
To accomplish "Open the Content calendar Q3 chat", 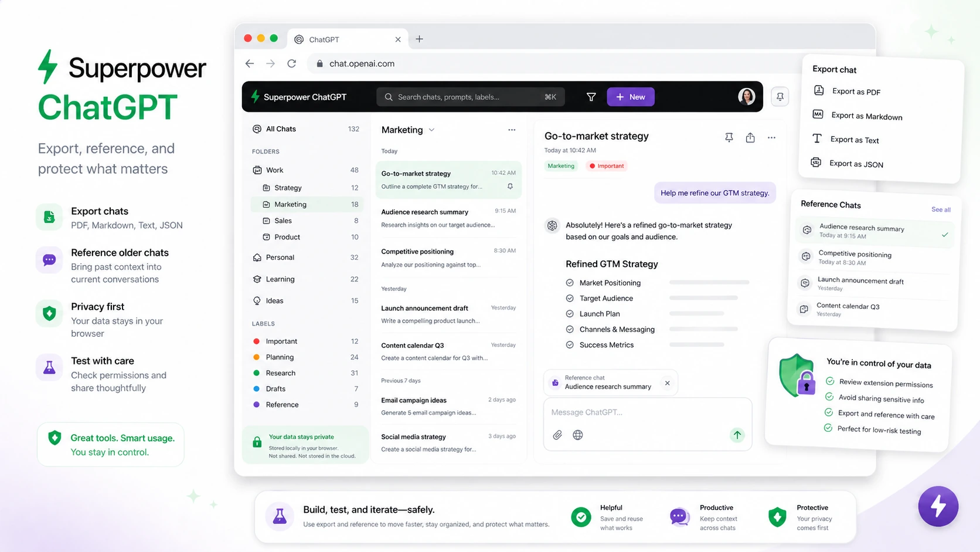I will coord(448,351).
